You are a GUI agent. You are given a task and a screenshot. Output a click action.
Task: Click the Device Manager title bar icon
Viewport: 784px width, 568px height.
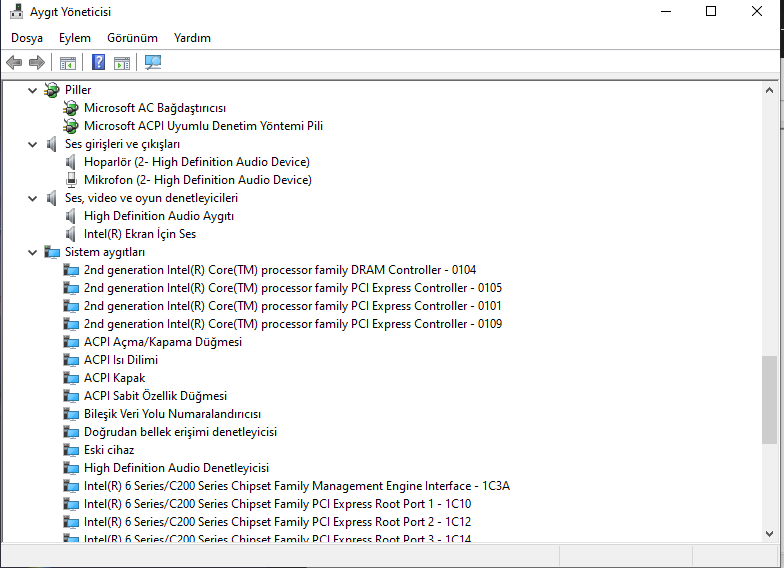coord(16,11)
